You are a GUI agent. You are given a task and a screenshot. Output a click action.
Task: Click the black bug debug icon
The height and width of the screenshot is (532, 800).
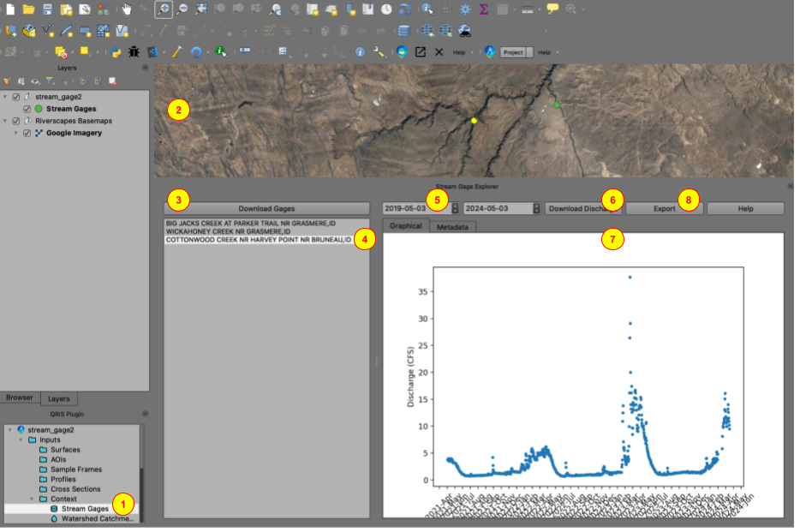[134, 52]
